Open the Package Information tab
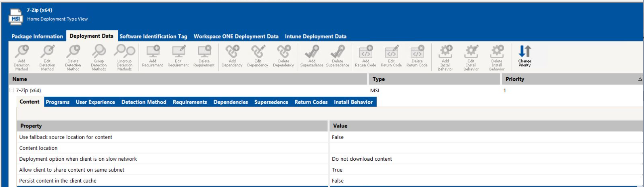The height and width of the screenshot is (187, 644). click(x=37, y=36)
